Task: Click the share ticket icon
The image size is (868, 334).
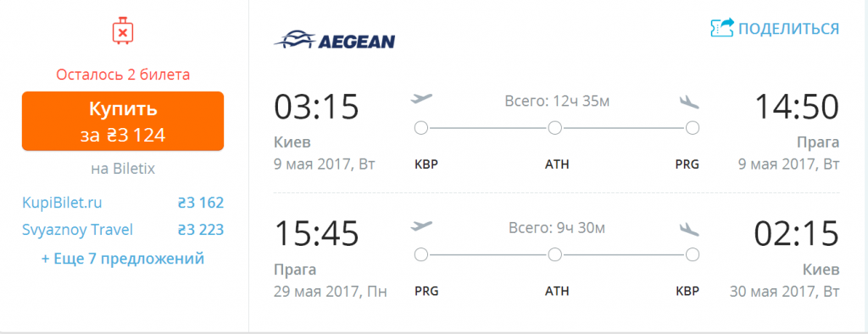Action: coord(722,28)
